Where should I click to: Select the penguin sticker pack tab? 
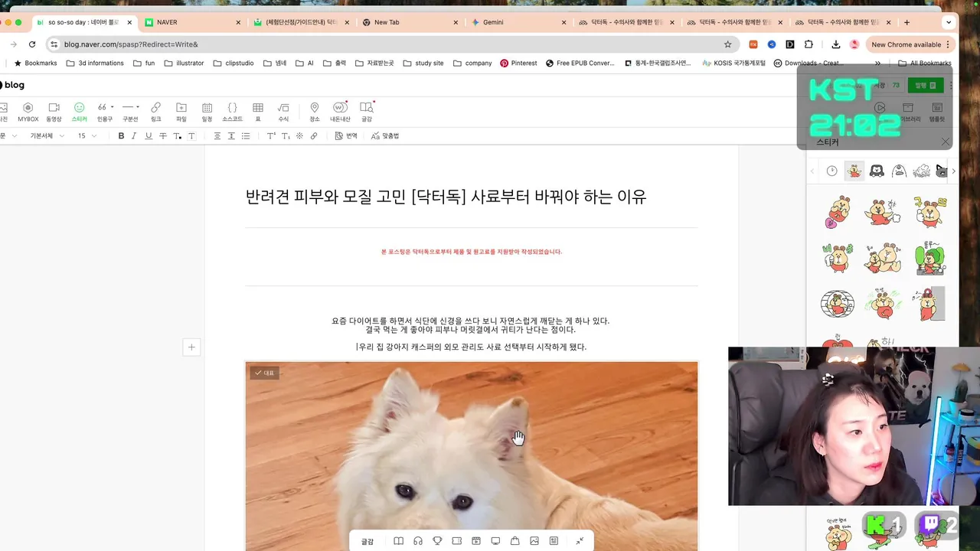point(900,171)
